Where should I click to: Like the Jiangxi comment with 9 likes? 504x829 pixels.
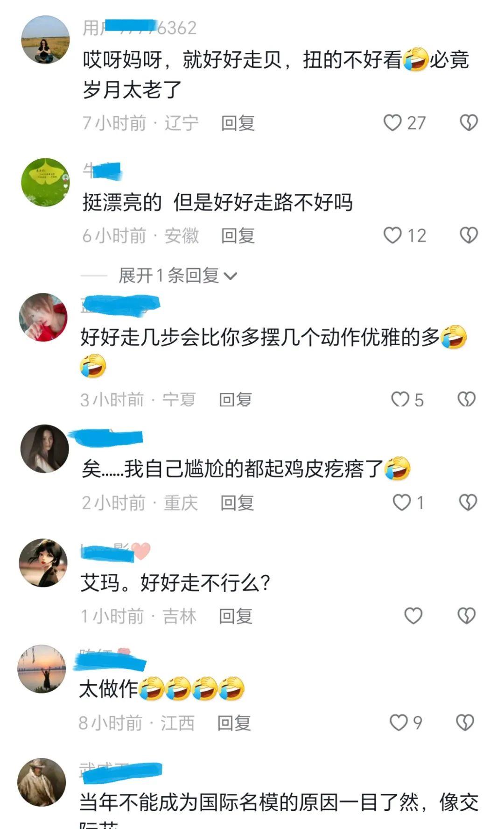click(399, 723)
